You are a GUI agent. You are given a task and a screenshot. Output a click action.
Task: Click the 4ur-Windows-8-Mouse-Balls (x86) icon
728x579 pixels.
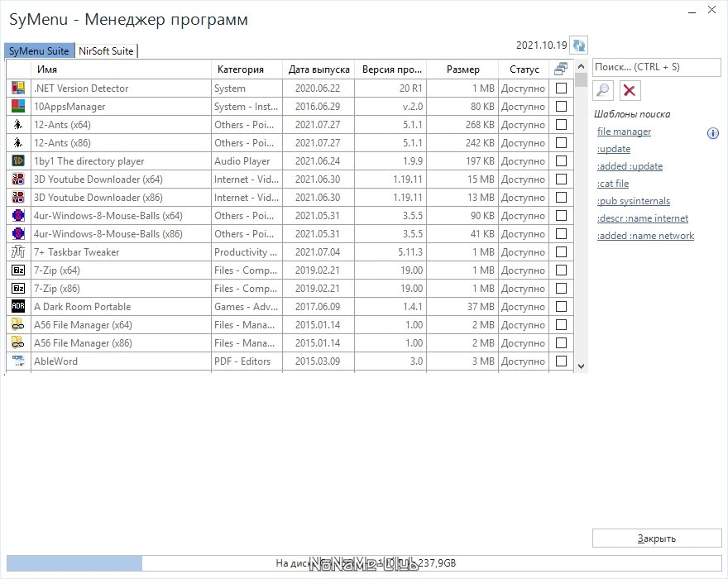pyautogui.click(x=18, y=233)
